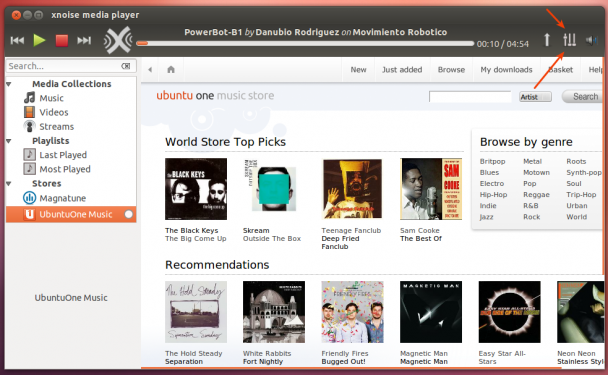The height and width of the screenshot is (375, 608).
Task: Skip to the next track
Action: 84,40
